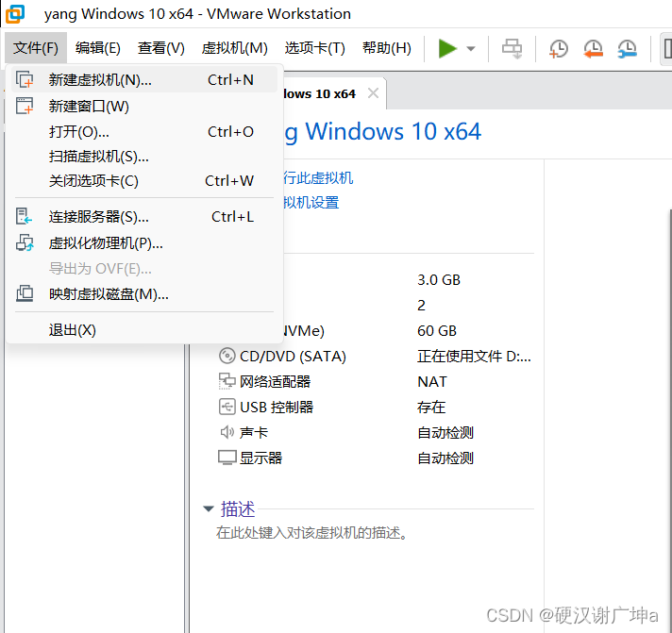Open snapshot manager wrench clock icon

[x=627, y=48]
